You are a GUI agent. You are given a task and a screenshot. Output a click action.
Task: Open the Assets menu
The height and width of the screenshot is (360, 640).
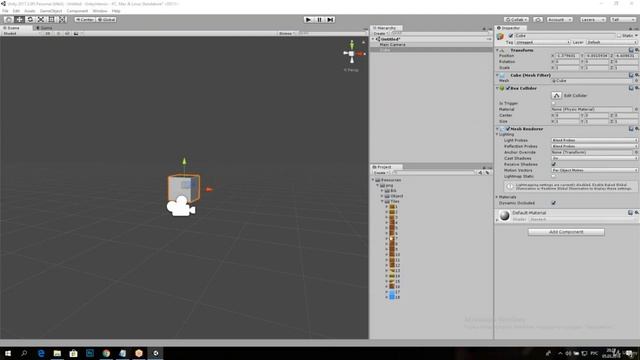(x=30, y=11)
